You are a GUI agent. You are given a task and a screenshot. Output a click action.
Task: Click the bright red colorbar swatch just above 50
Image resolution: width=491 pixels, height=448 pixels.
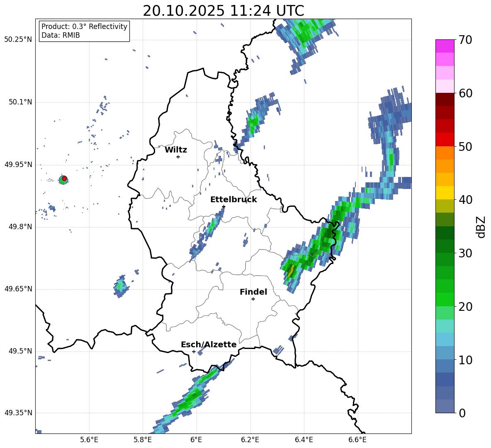[445, 140]
